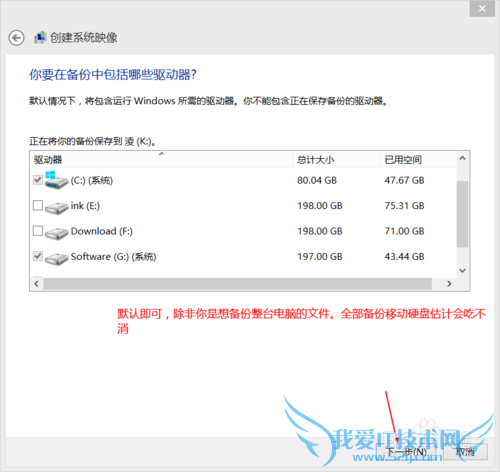
Task: Click the horizontal scroll right arrow
Action: 449,284
